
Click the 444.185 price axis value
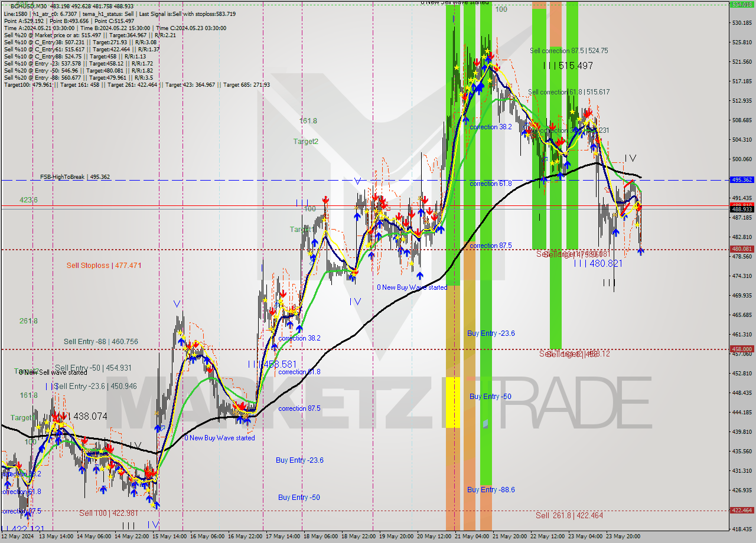(741, 413)
